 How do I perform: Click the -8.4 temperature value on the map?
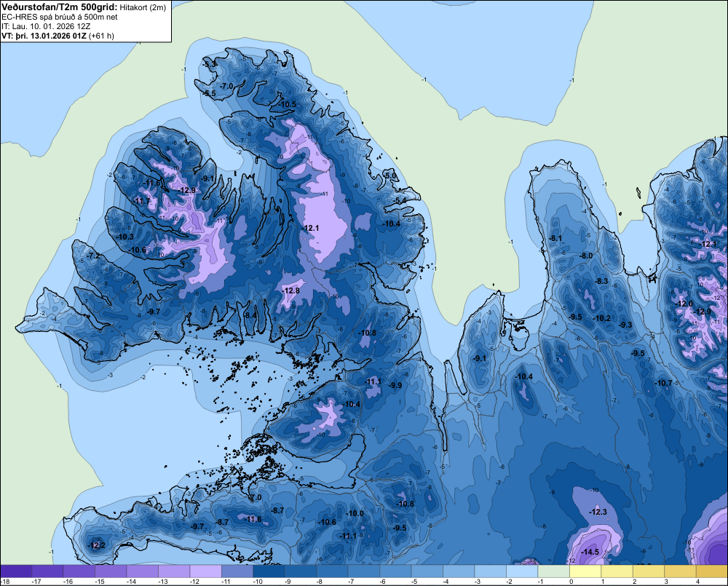pos(250,316)
